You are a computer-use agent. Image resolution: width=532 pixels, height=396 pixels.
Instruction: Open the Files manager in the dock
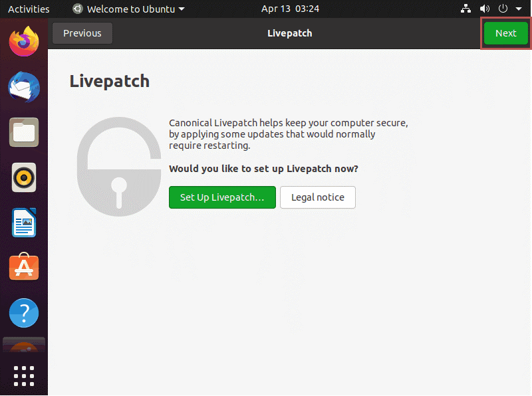coord(24,132)
